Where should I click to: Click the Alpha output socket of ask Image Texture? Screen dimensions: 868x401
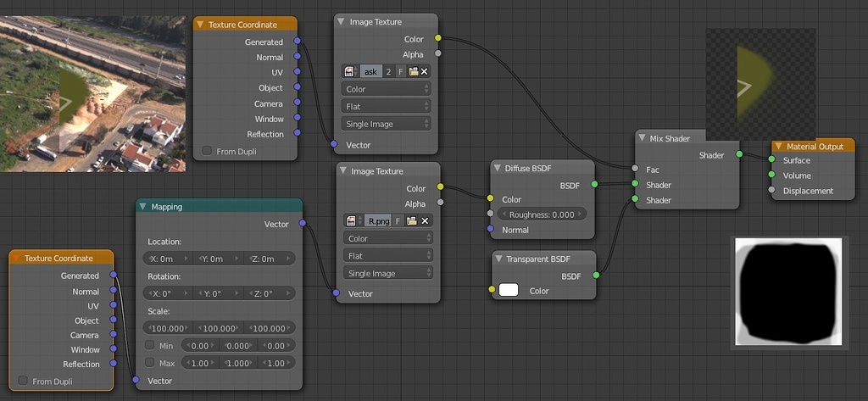(438, 53)
